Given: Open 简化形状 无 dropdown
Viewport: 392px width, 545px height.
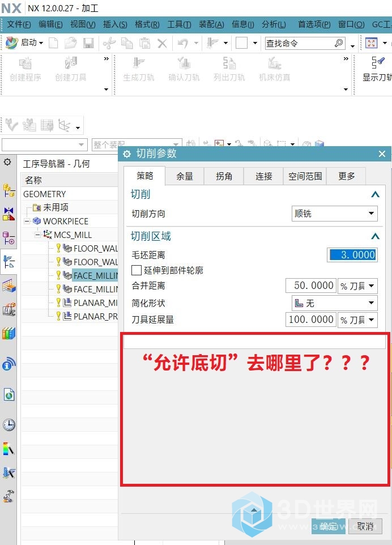Looking at the screenshot, I should (x=334, y=303).
